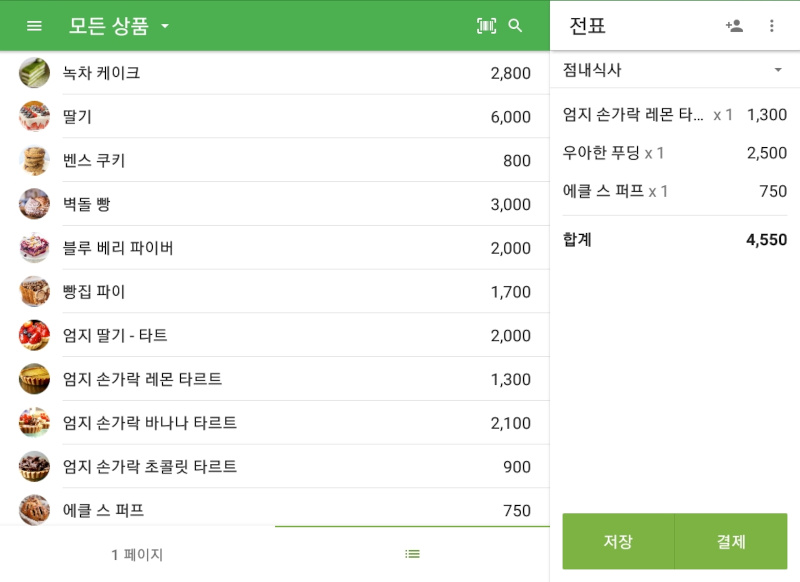800x582 pixels.
Task: Open the 모든 상품 category dropdown
Action: pos(118,25)
